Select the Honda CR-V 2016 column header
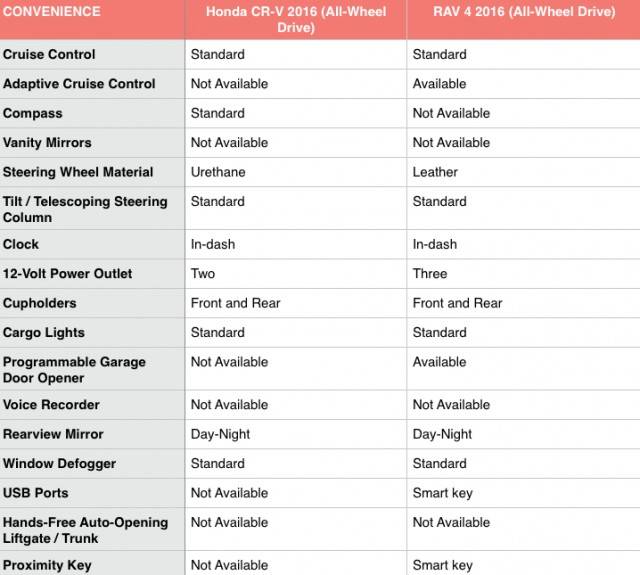 click(x=296, y=19)
